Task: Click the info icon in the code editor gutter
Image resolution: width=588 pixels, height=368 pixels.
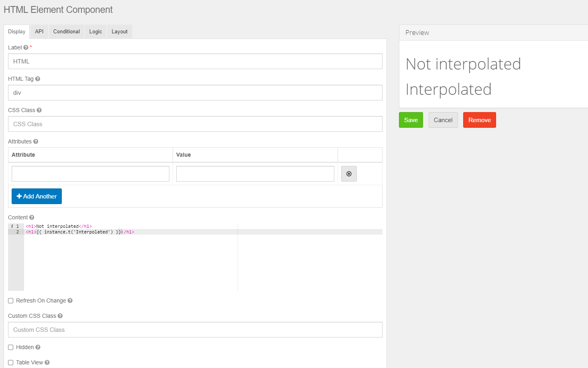Action: pyautogui.click(x=12, y=226)
